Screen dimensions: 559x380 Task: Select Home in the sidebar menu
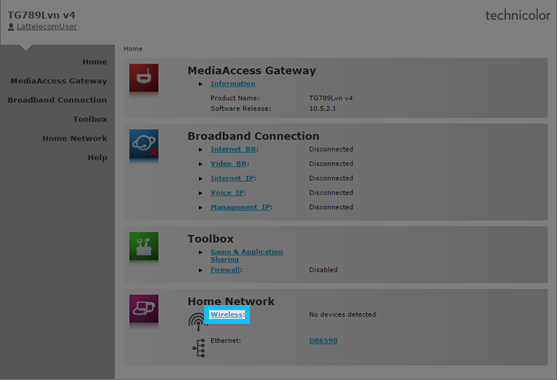(x=95, y=62)
